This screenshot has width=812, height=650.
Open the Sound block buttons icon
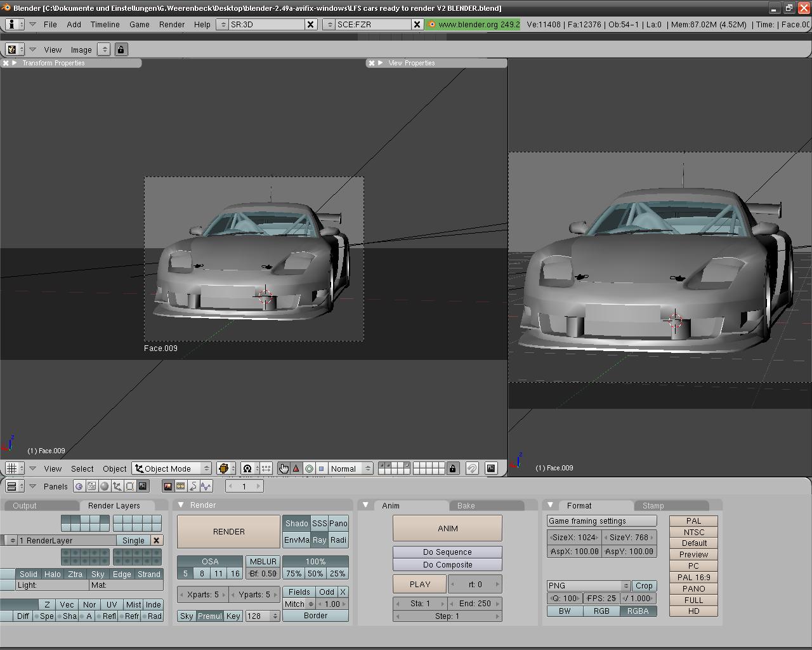[206, 486]
